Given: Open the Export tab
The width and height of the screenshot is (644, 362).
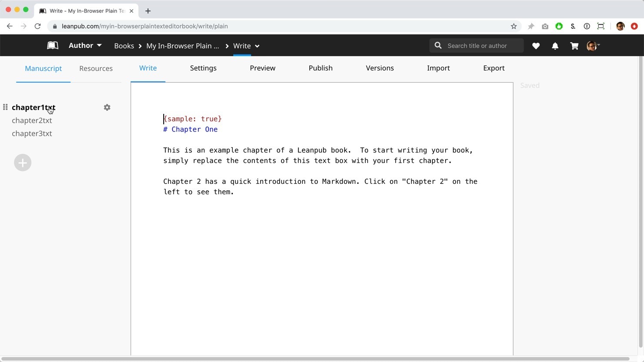Looking at the screenshot, I should point(493,68).
